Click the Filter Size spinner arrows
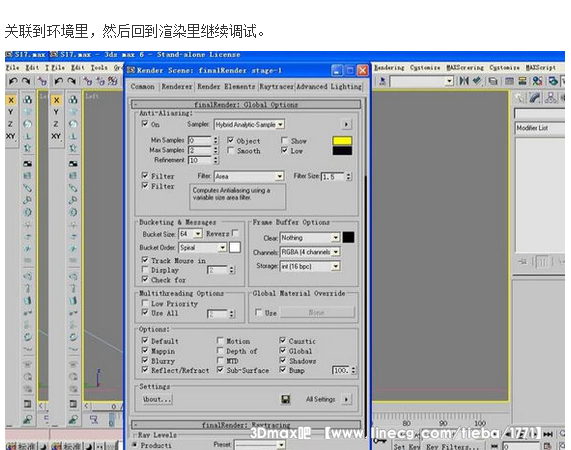Screen dimensions: 571x450 pos(348,177)
